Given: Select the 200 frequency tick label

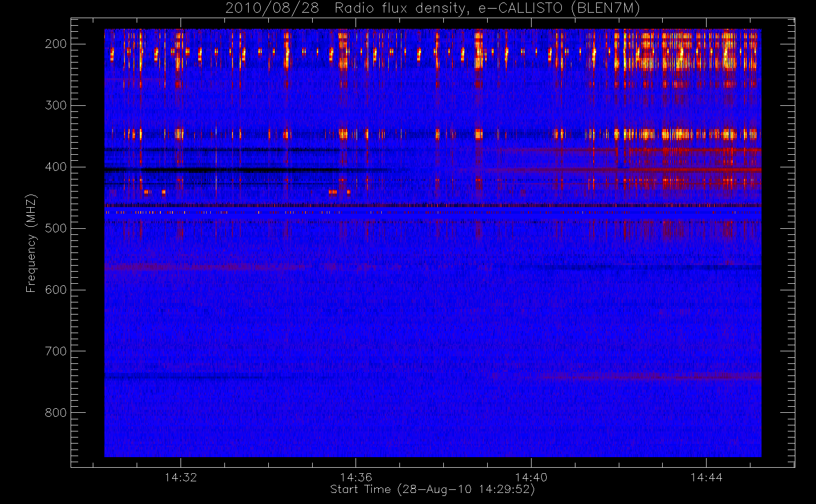Looking at the screenshot, I should click(x=55, y=44).
